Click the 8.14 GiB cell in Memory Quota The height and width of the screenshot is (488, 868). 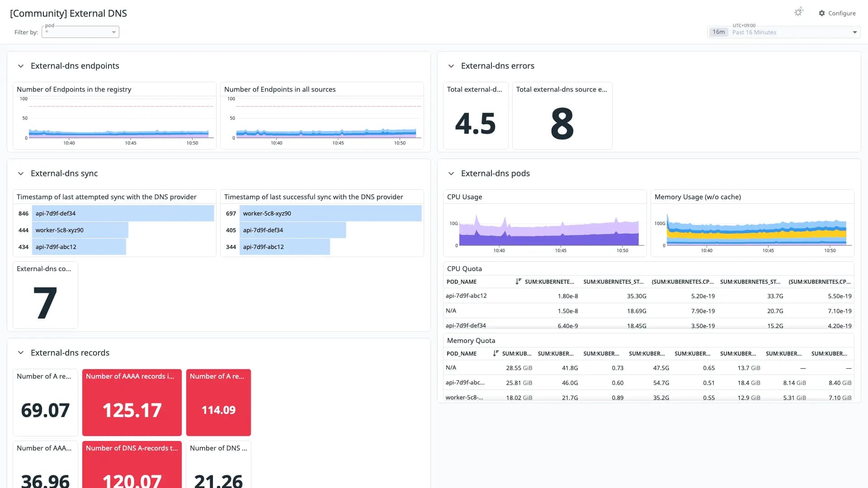coord(794,383)
